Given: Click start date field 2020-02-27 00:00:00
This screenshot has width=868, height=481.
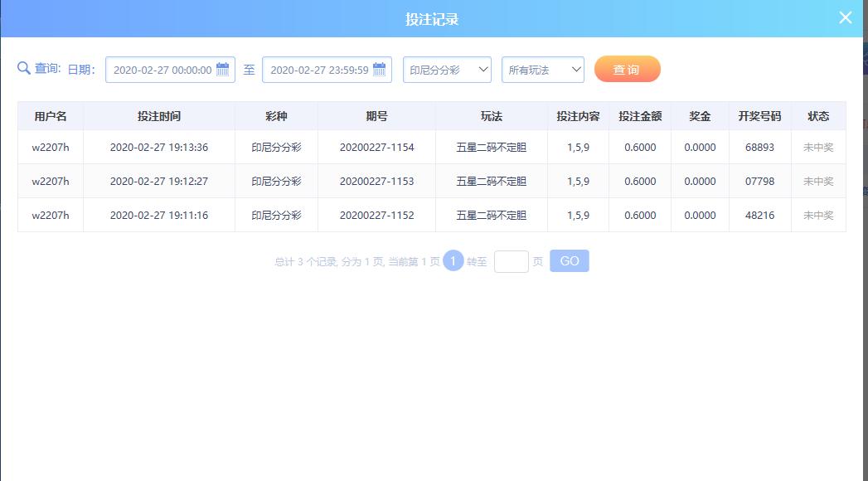Looking at the screenshot, I should pyautogui.click(x=170, y=70).
